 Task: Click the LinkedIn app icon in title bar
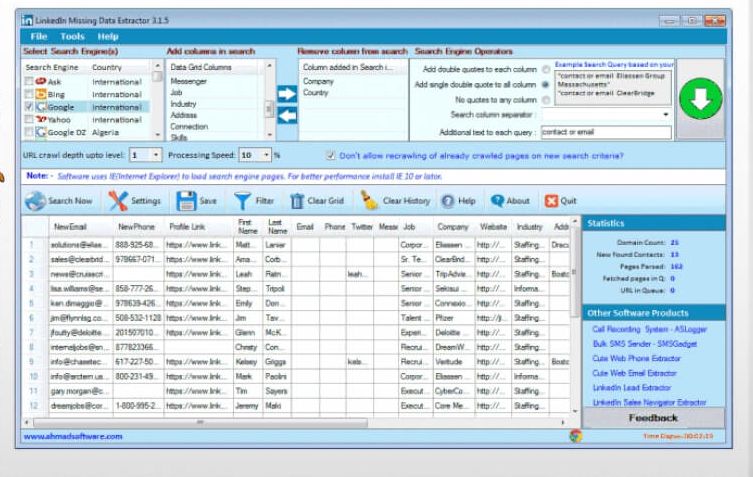(27, 20)
